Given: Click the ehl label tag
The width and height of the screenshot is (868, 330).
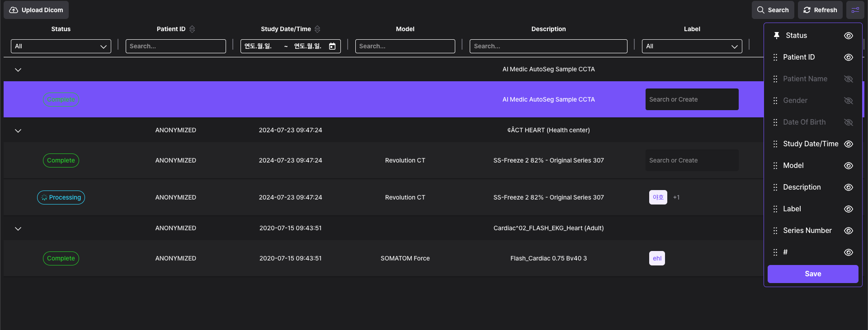Looking at the screenshot, I should click(657, 258).
